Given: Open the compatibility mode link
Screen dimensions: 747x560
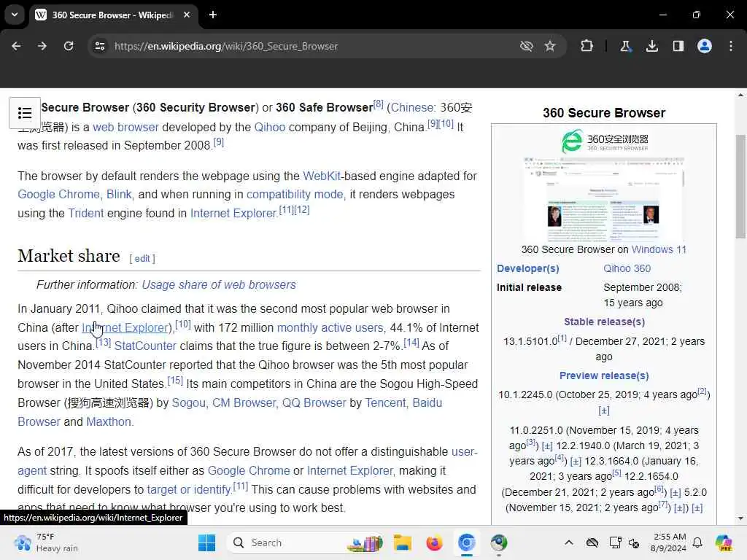Looking at the screenshot, I should (x=295, y=194).
